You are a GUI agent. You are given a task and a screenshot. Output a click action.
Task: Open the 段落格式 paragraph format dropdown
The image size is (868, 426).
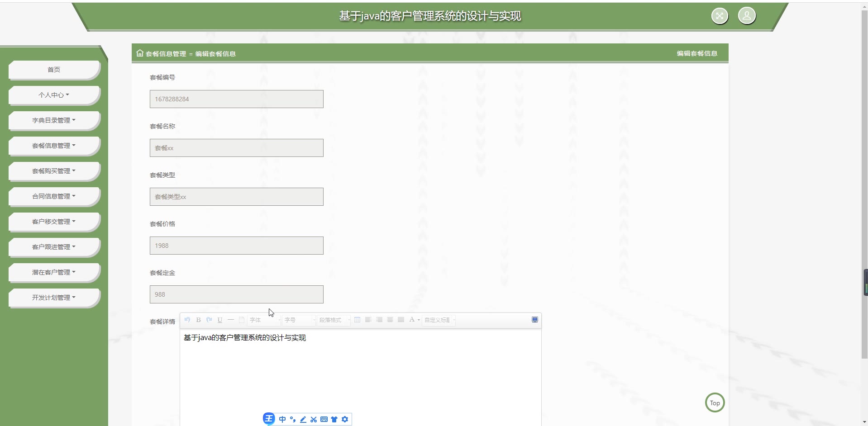click(334, 320)
